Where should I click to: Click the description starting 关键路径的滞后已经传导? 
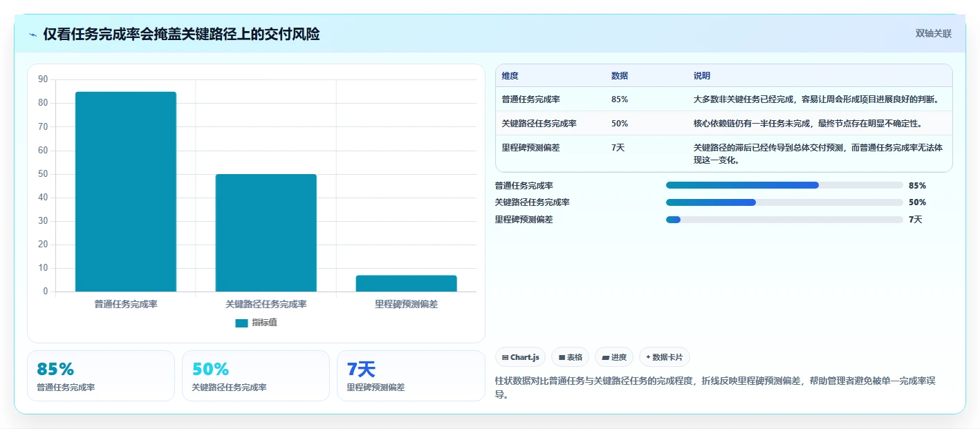(818, 154)
